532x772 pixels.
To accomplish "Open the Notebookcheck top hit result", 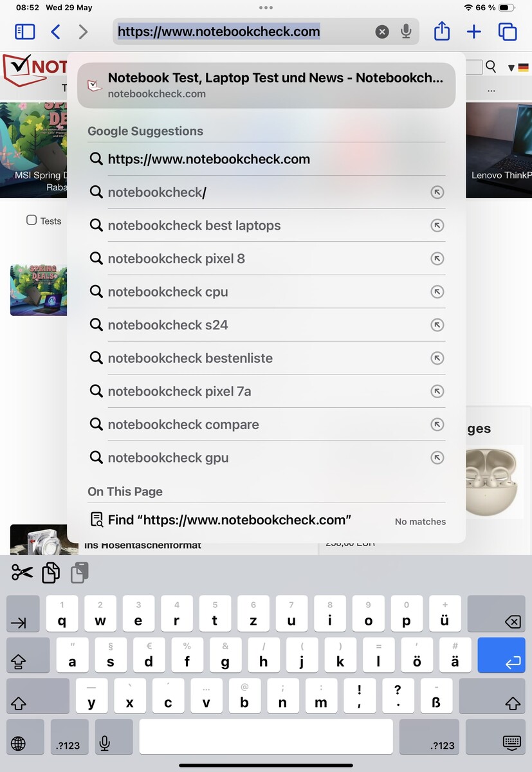I will pos(266,85).
